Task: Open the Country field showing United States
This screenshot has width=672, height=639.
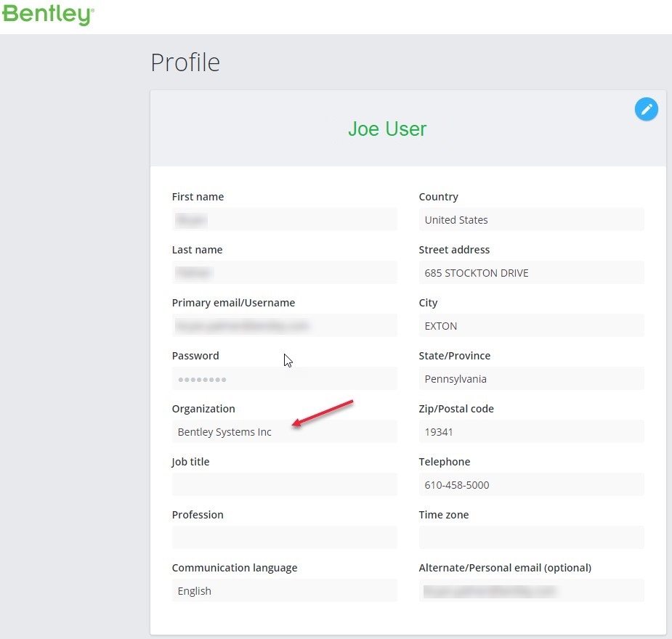Action: click(x=531, y=219)
